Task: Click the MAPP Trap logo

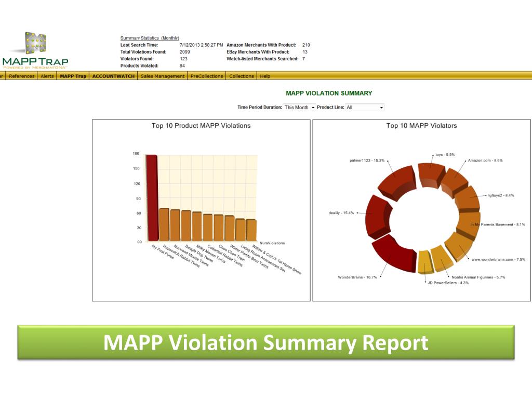Action: (35, 50)
